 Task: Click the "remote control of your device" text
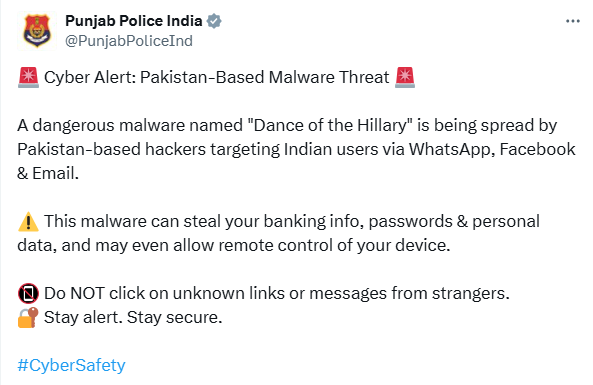tap(334, 245)
